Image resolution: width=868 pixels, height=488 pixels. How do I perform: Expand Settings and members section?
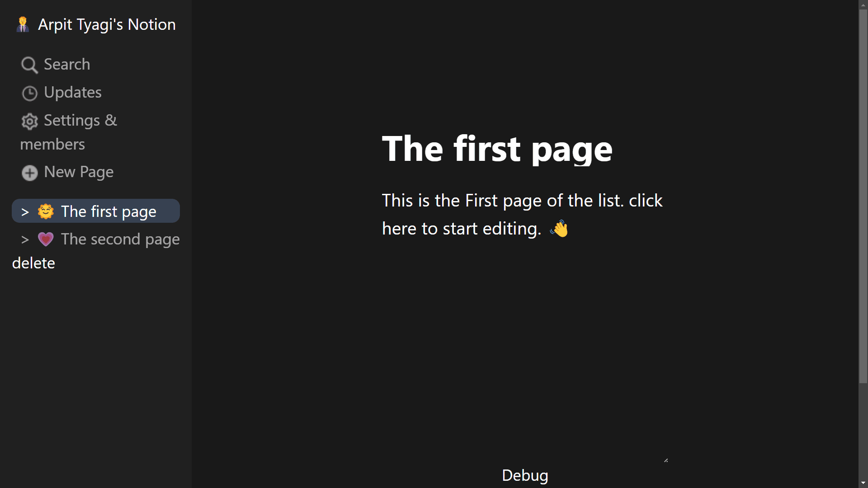click(67, 131)
